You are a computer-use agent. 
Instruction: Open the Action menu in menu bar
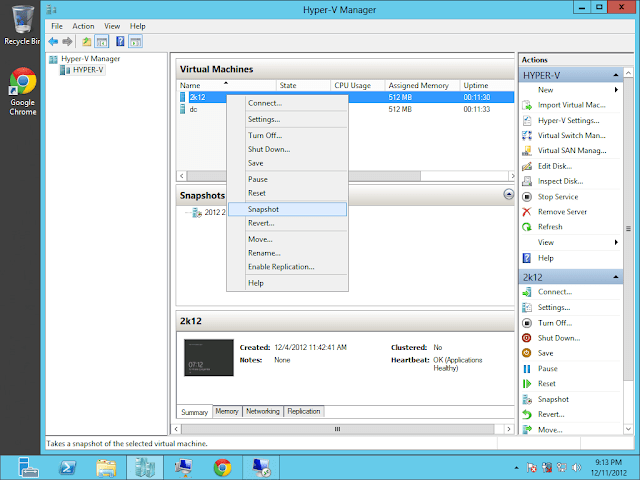click(x=83, y=26)
